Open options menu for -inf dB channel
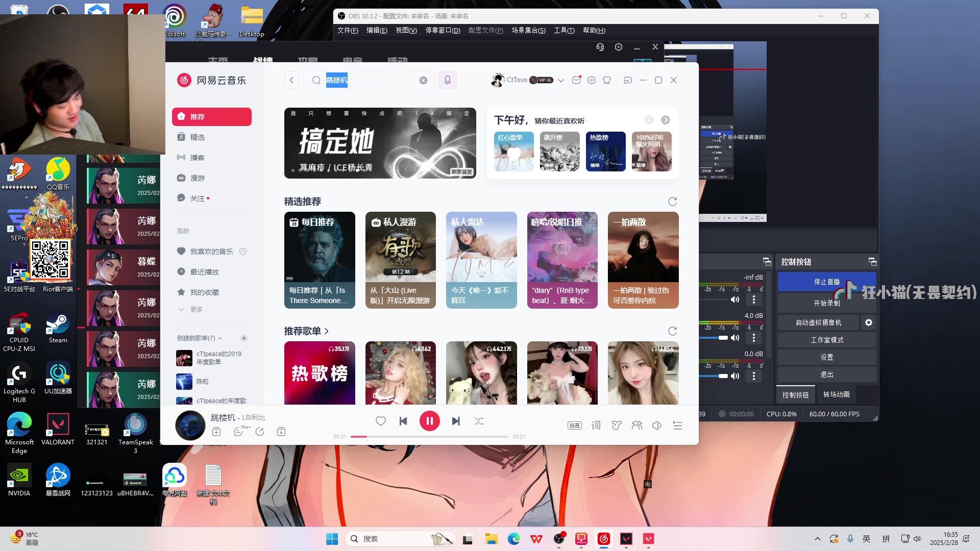 point(754,299)
